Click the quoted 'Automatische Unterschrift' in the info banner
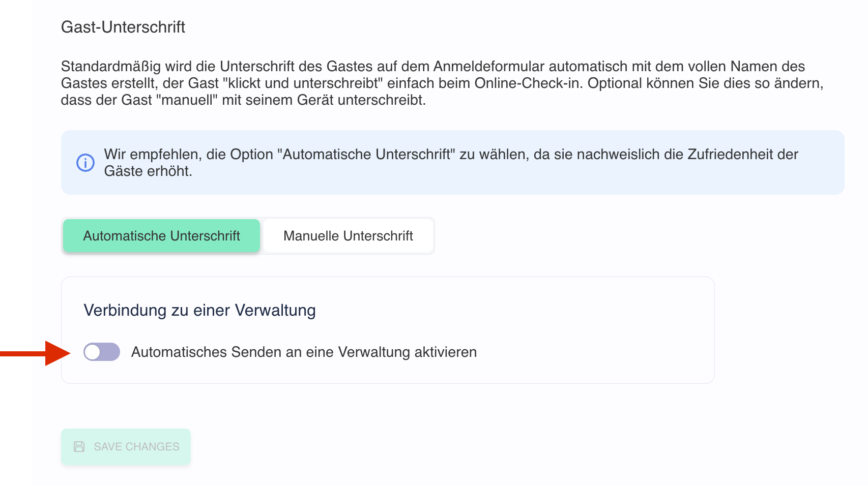868x486 pixels. (366, 155)
